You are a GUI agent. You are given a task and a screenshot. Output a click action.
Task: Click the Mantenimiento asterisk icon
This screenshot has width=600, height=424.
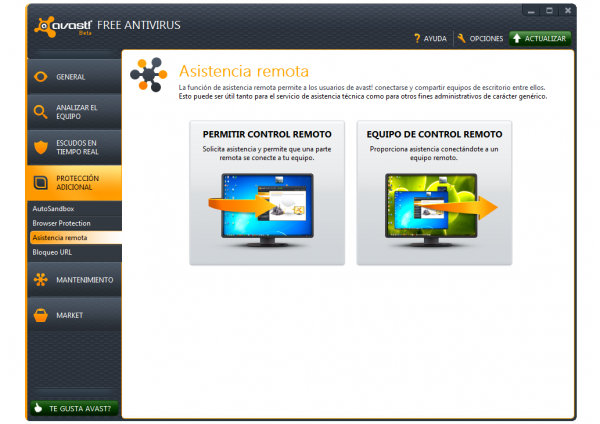point(41,280)
